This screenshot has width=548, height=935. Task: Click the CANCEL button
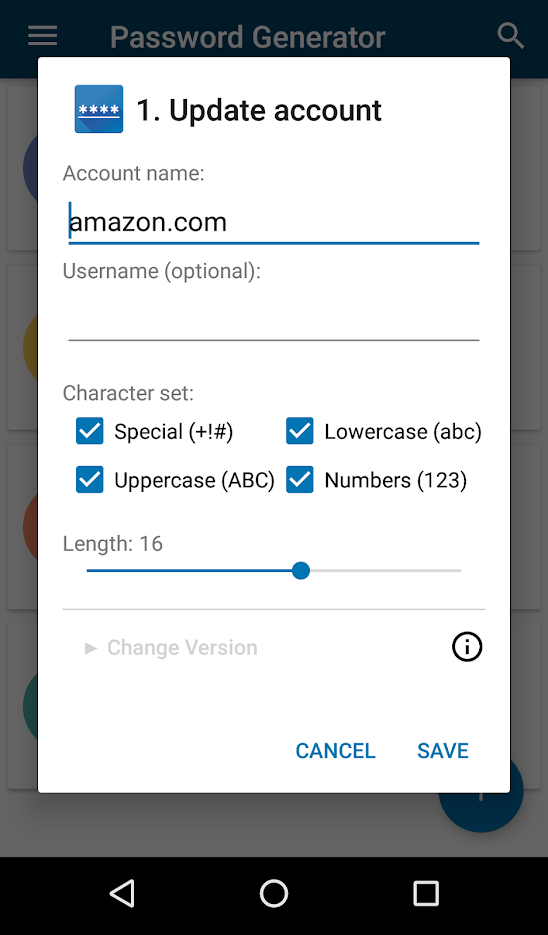coord(335,750)
